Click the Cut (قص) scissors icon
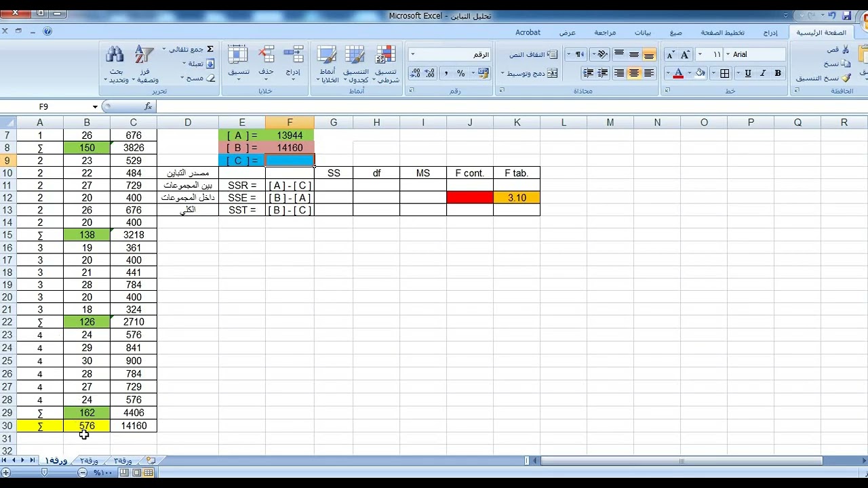The height and width of the screenshot is (488, 868). point(845,49)
